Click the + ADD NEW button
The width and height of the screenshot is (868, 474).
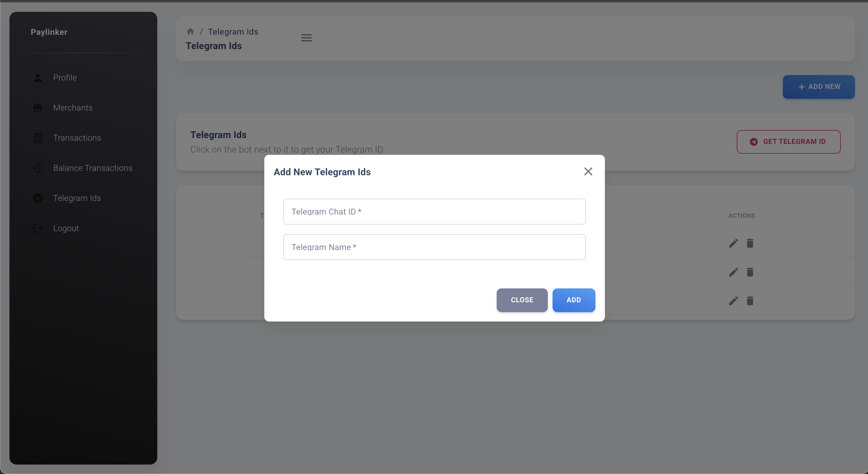818,87
